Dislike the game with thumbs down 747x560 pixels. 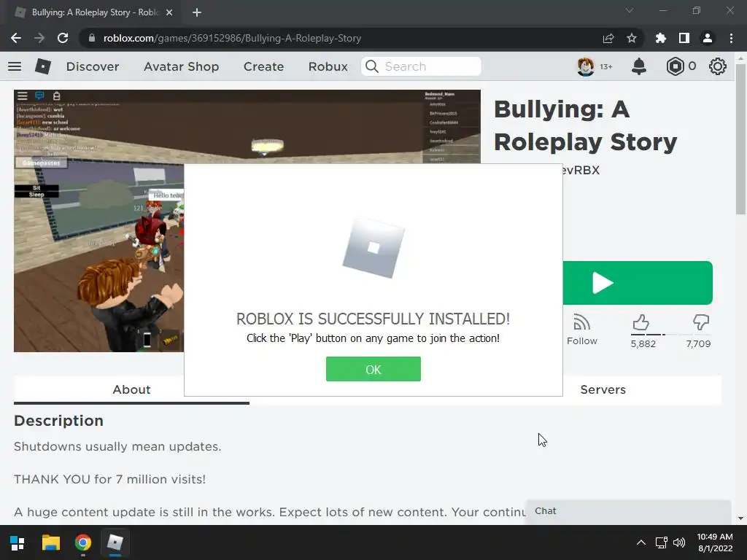point(701,322)
